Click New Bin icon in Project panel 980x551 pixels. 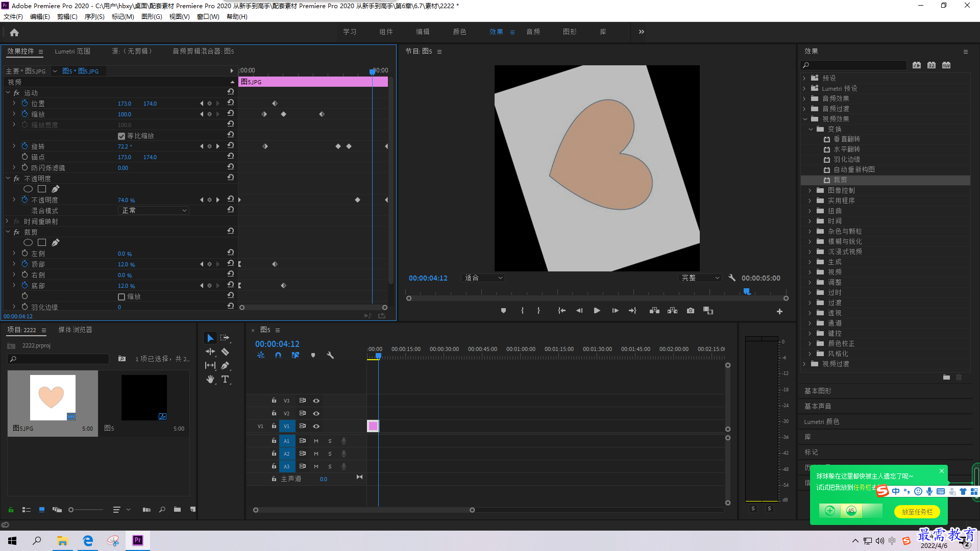(x=177, y=509)
